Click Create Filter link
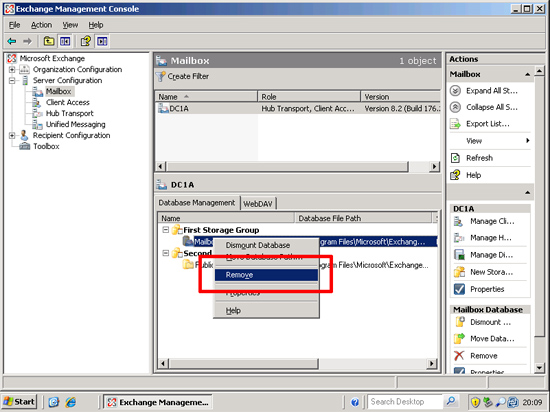The width and height of the screenshot is (550, 412). (x=188, y=76)
